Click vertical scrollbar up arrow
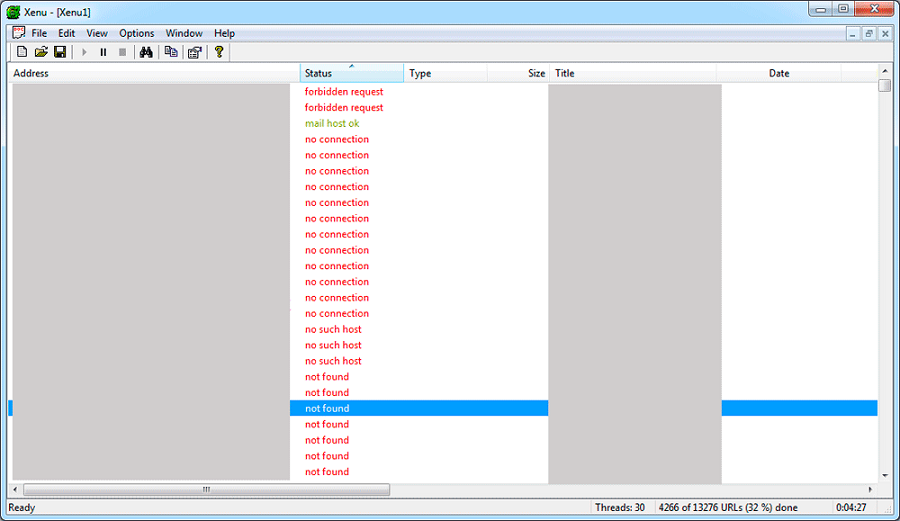Viewport: 900px width, 521px height. pos(885,71)
